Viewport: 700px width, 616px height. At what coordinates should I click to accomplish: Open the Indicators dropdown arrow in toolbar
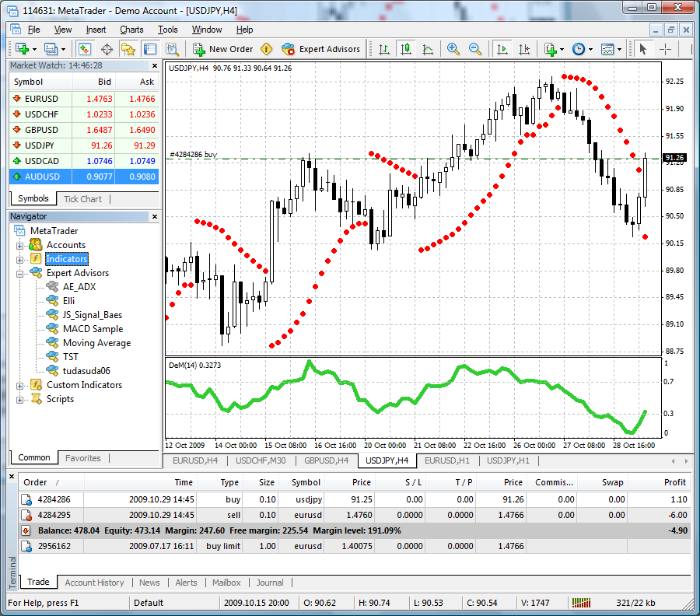pos(562,49)
